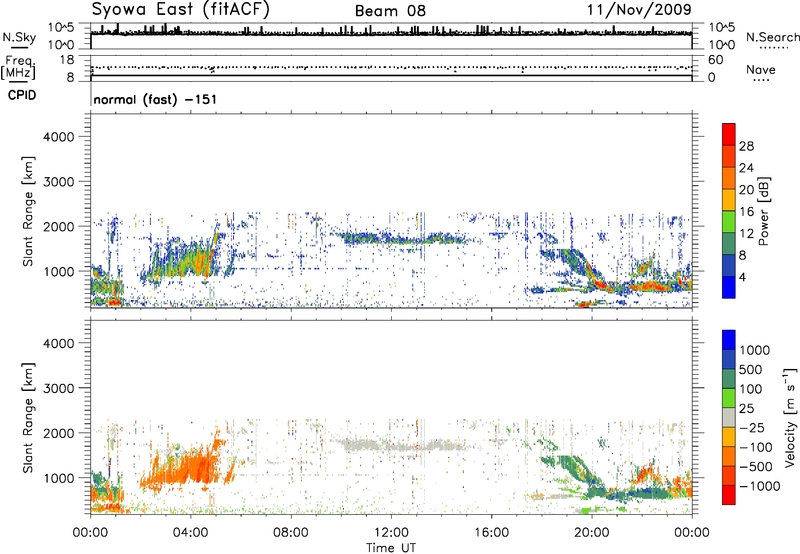Viewport: 800px width, 554px height.
Task: Click the 'Time UT' axis label
Action: 391,548
